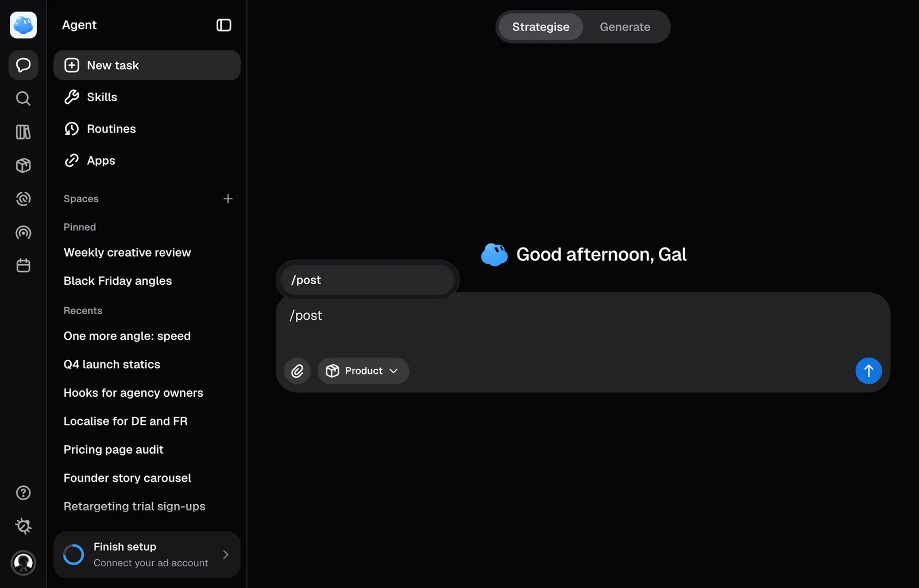Open Localise for DE and FR chat

tap(126, 421)
